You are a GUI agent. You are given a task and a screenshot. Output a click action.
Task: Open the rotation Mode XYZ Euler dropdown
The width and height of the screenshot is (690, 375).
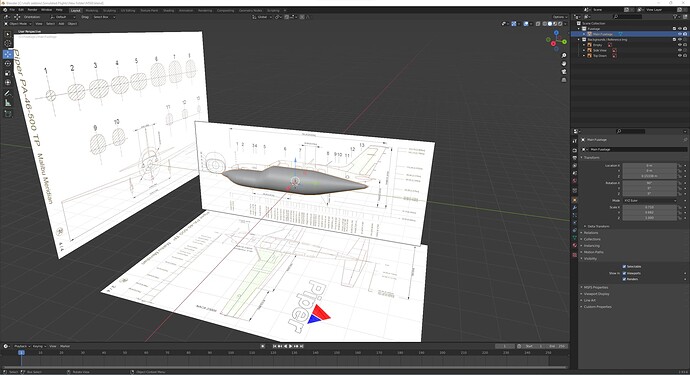(x=650, y=201)
